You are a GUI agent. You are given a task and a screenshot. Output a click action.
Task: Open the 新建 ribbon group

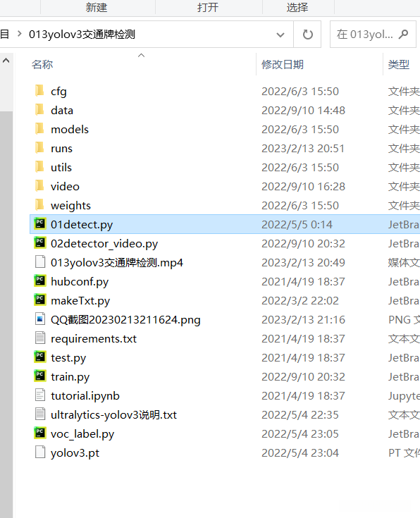pyautogui.click(x=97, y=7)
